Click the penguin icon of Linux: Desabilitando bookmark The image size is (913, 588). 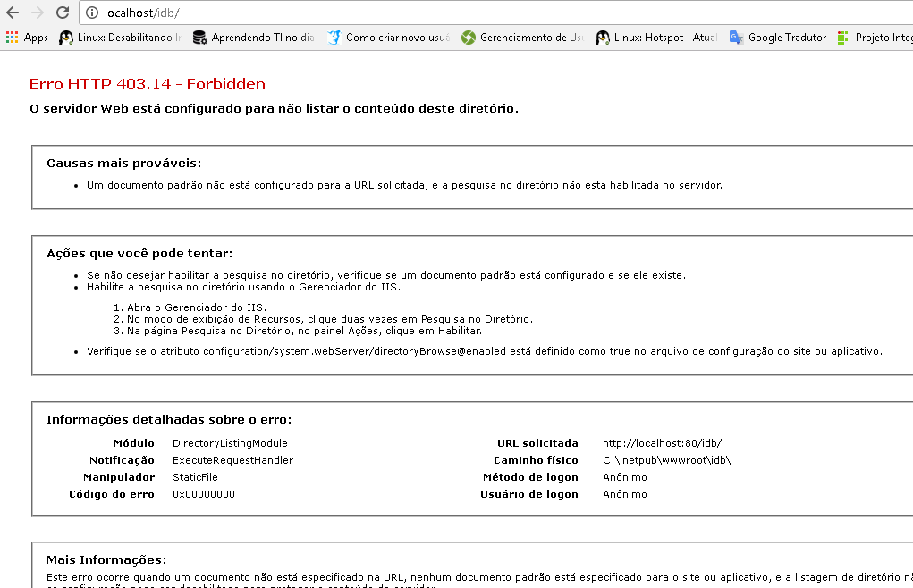(x=66, y=38)
